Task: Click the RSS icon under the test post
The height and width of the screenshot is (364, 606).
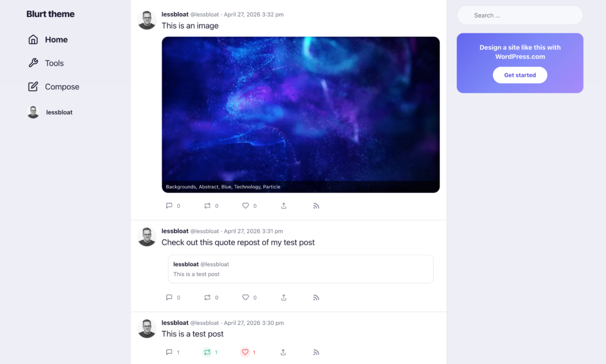Action: coord(316,352)
